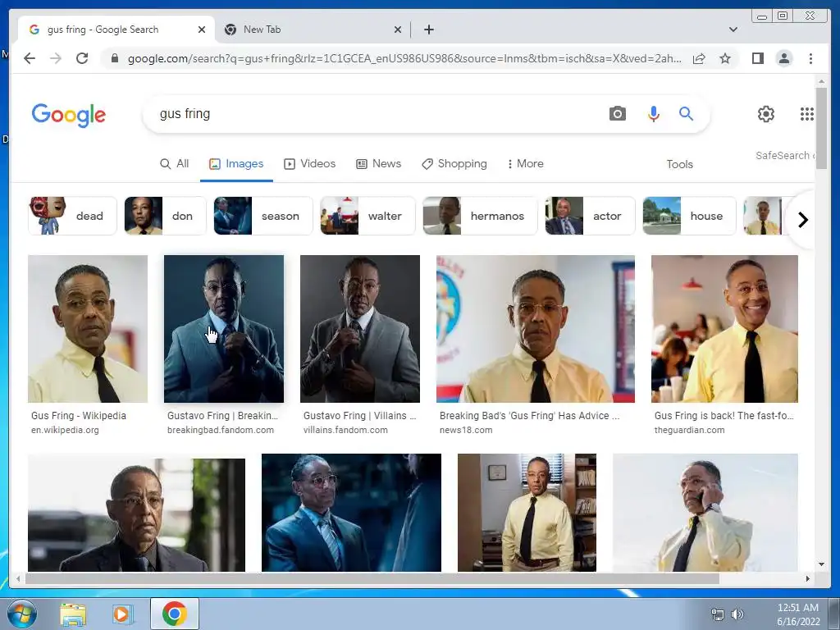The height and width of the screenshot is (630, 840).
Task: Search by image with the camera icon
Action: (617, 113)
